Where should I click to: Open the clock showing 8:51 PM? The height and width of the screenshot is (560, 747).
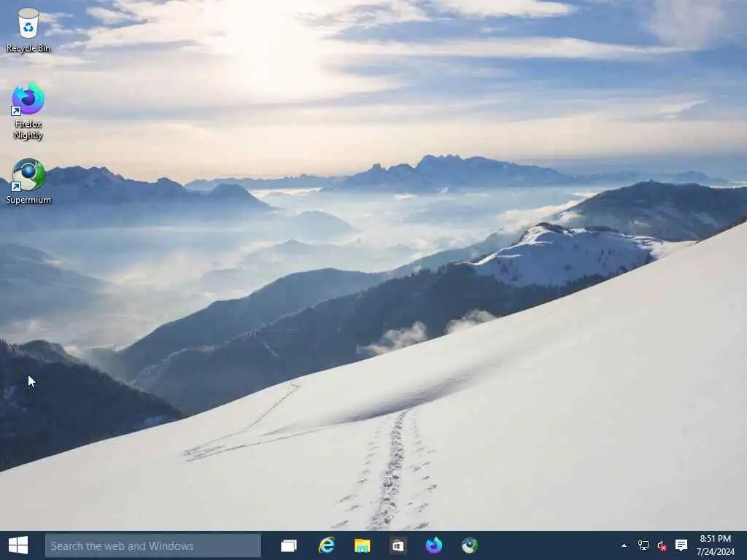[716, 545]
